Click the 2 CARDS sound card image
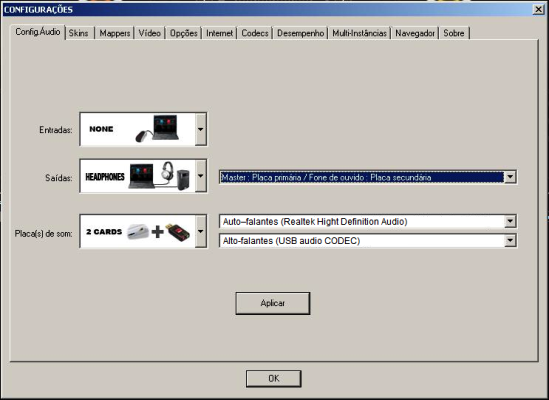Screen dimensions: 549x400 (138, 231)
